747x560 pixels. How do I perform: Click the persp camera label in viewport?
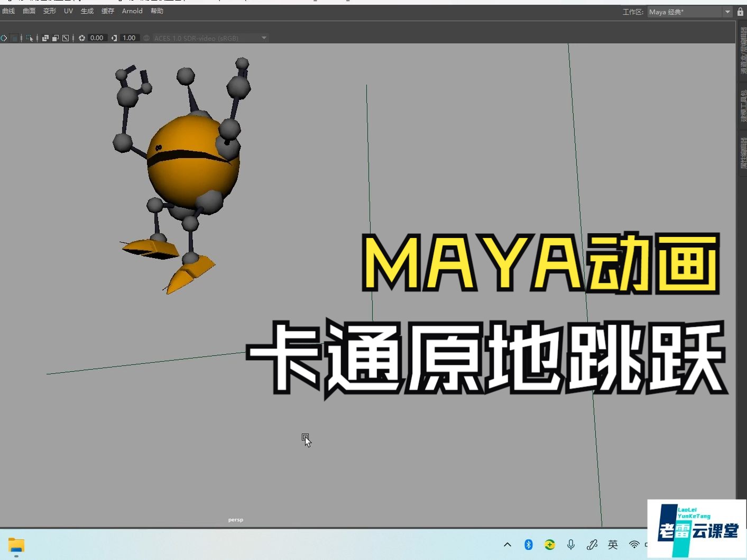pos(235,519)
